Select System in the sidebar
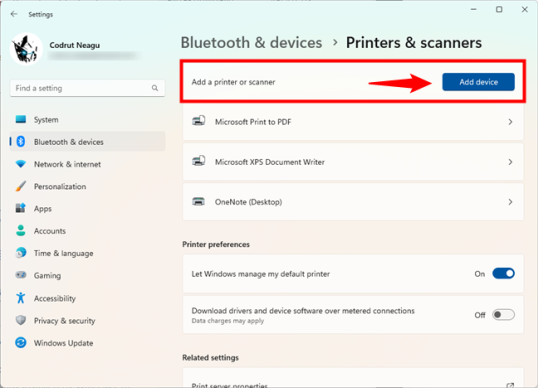 pyautogui.click(x=87, y=119)
